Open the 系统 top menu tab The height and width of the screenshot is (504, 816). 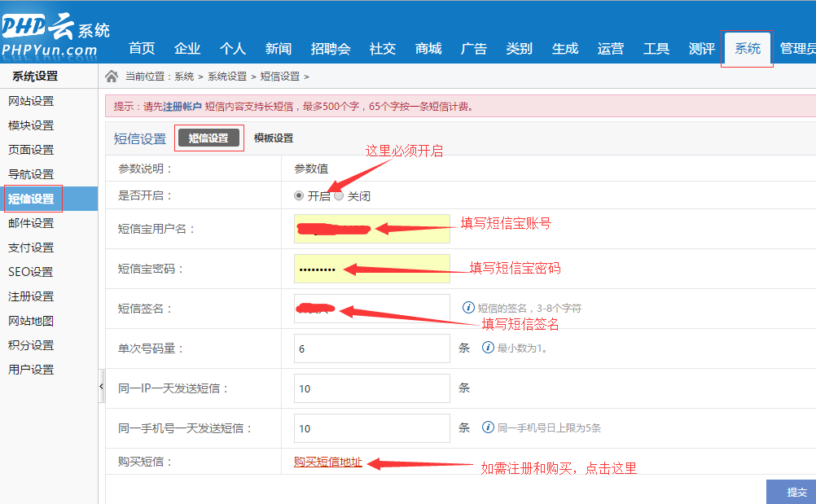pyautogui.click(x=747, y=49)
